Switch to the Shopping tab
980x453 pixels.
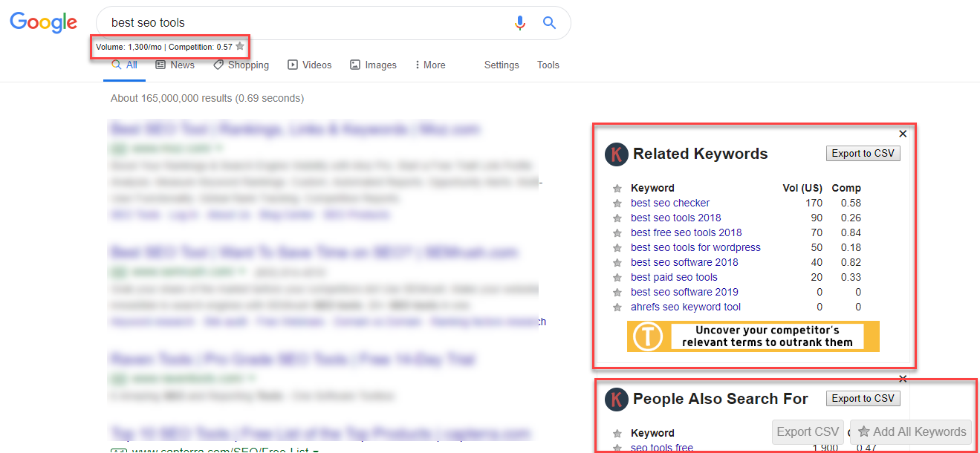[241, 65]
